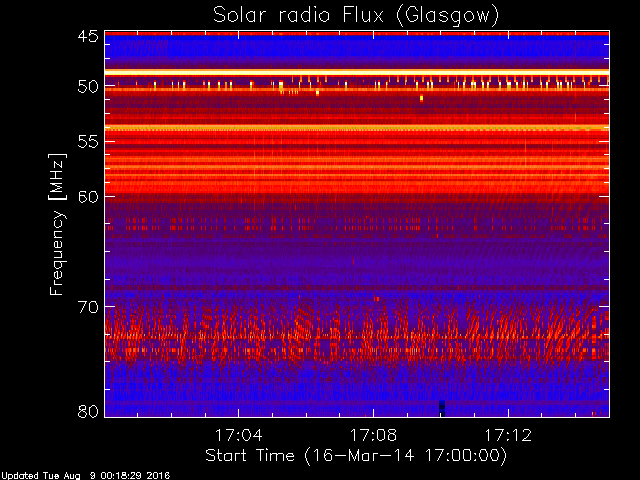Click the 17:08 time tick label
This screenshot has height=480, width=640.
[x=373, y=435]
